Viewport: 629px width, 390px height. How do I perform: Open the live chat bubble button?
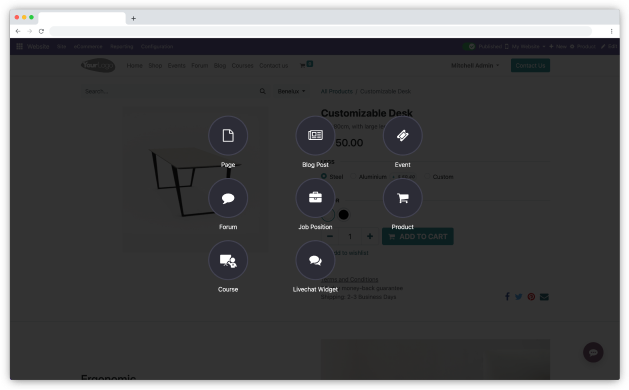(x=593, y=352)
